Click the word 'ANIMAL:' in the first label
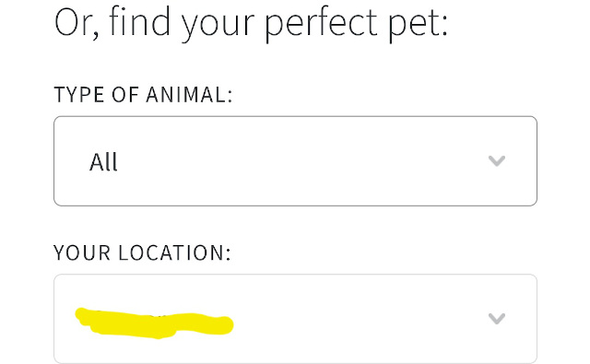Screen dimensions: 590x364 click(189, 94)
